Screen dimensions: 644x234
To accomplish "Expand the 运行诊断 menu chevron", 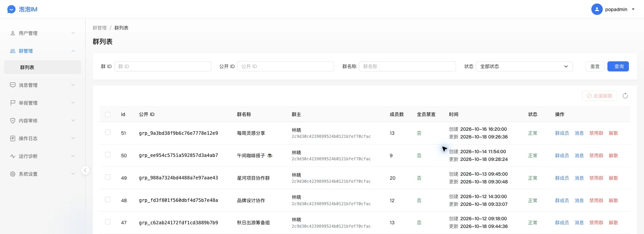I will pyautogui.click(x=73, y=156).
